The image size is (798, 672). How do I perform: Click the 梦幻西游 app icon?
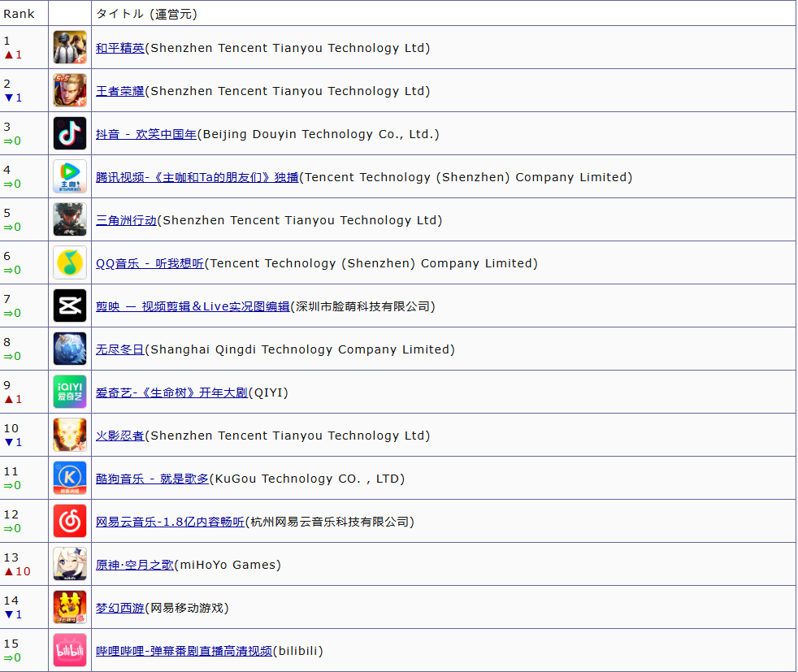click(70, 607)
